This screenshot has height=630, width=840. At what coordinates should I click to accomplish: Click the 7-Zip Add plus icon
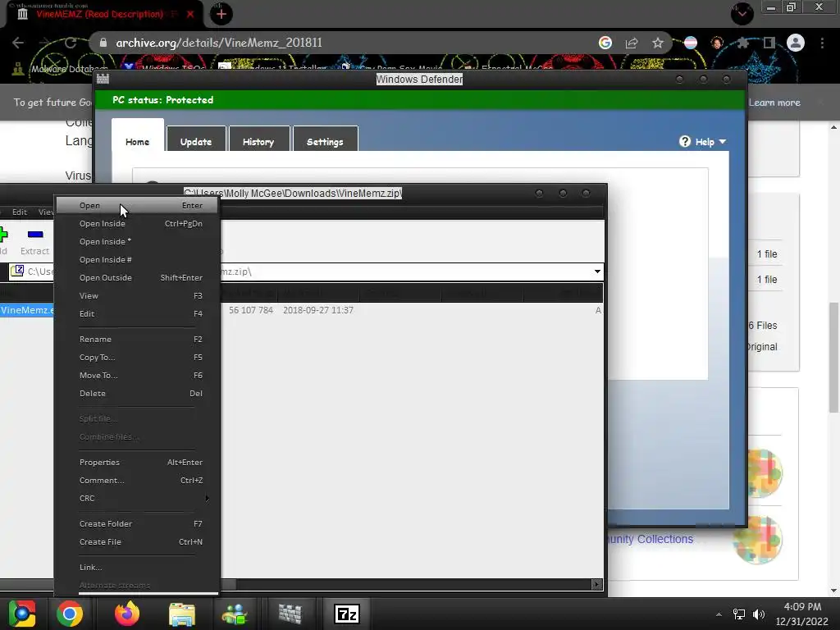click(3, 234)
